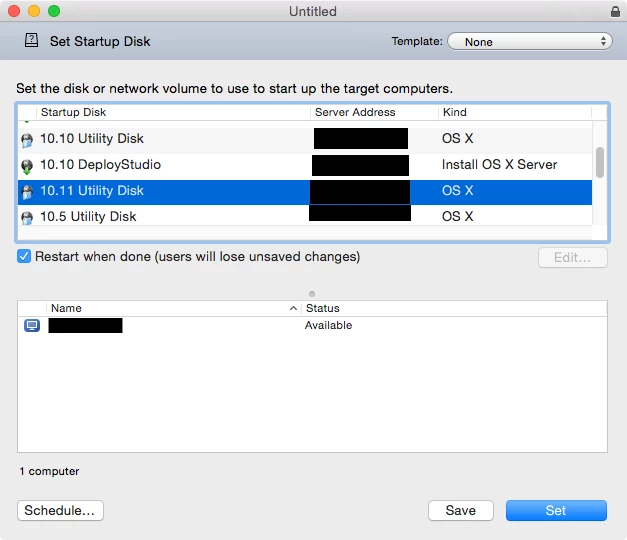Click the lock icon in title bar
This screenshot has height=540, width=627.
coord(615,11)
